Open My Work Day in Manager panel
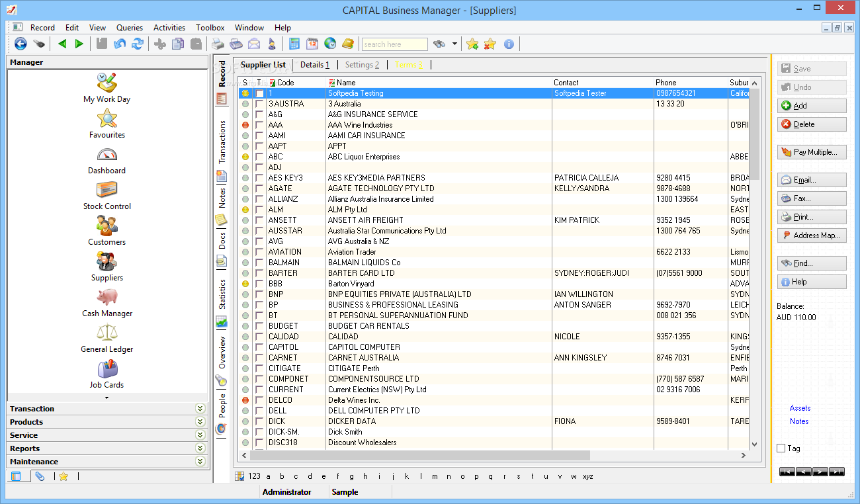 pos(107,88)
